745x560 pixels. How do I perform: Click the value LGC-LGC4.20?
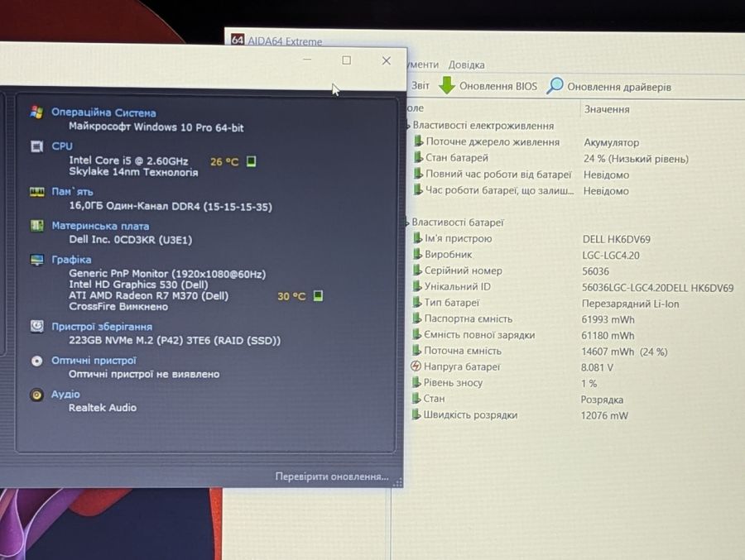[611, 256]
